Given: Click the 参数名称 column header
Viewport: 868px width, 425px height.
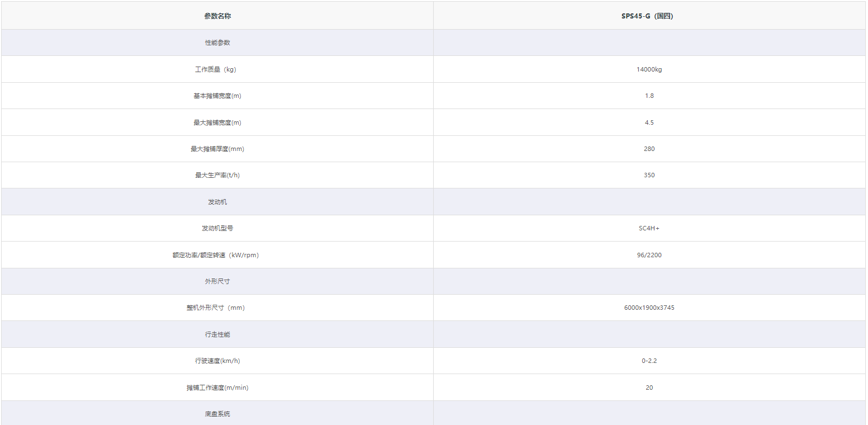Looking at the screenshot, I should pyautogui.click(x=217, y=16).
